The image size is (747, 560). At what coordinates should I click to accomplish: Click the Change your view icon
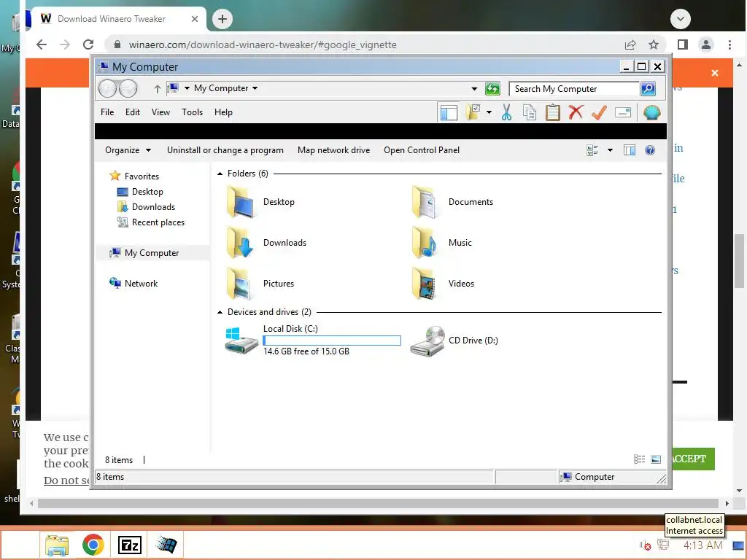tap(592, 150)
